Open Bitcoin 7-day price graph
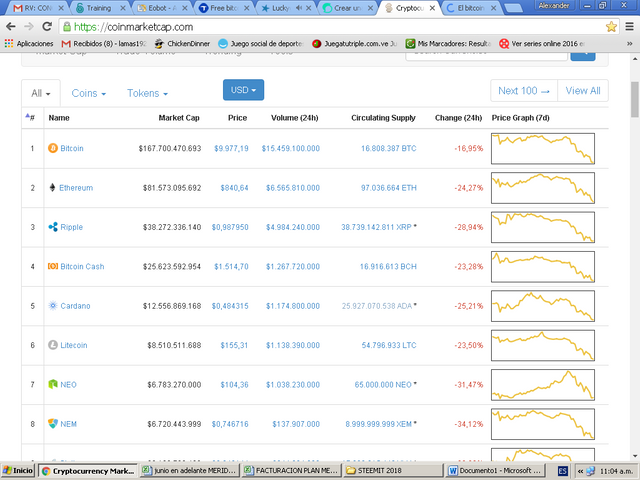This screenshot has width=640, height=480. point(542,149)
